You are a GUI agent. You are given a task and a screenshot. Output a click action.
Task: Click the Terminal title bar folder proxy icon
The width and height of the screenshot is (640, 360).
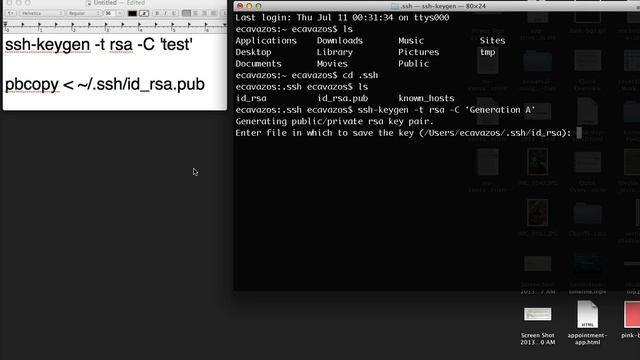[395, 6]
